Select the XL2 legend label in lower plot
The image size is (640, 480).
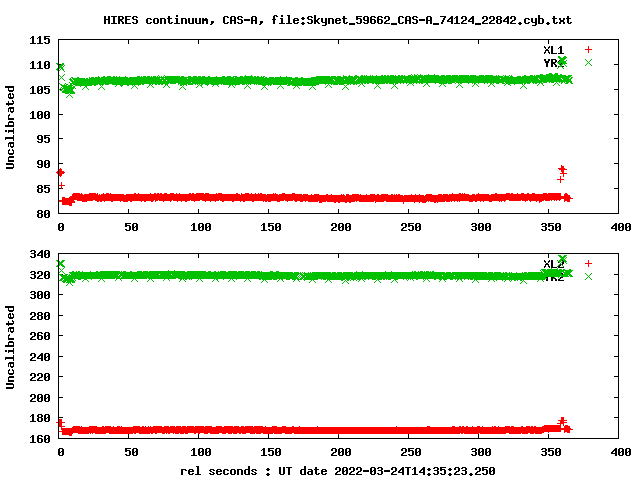click(553, 264)
